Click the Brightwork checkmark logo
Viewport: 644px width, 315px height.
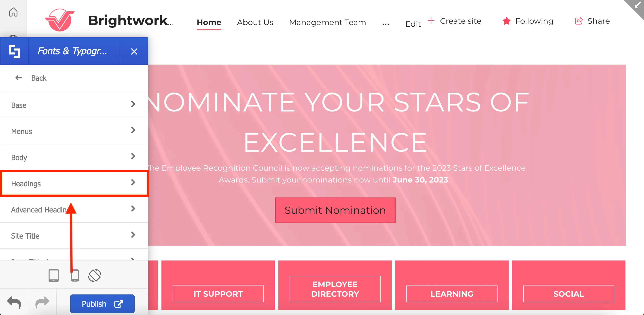tap(60, 20)
